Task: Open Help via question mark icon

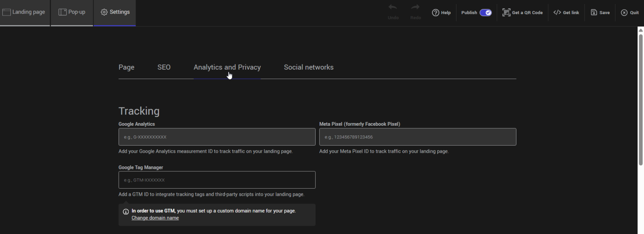Action: pyautogui.click(x=436, y=12)
